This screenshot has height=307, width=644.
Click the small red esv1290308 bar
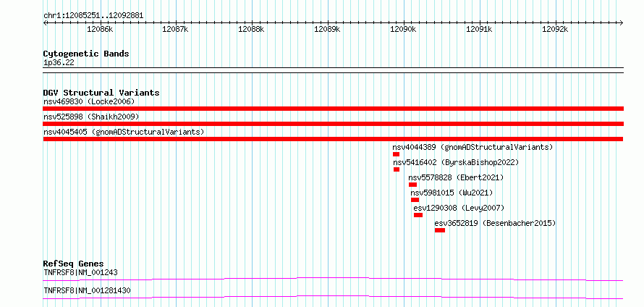418,215
